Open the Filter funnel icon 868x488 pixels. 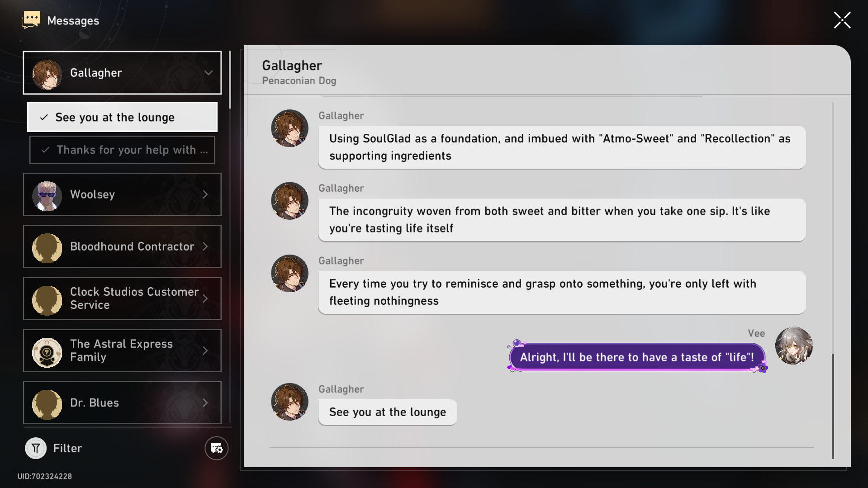[36, 448]
